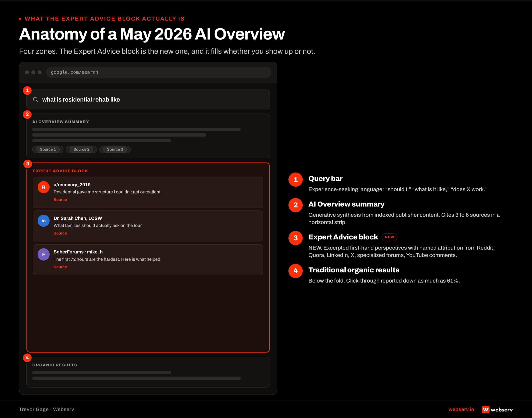The width and height of the screenshot is (532, 418).
Task: Select the name 'Dr. Sarah Chen, LCSW'
Action: pyautogui.click(x=78, y=218)
